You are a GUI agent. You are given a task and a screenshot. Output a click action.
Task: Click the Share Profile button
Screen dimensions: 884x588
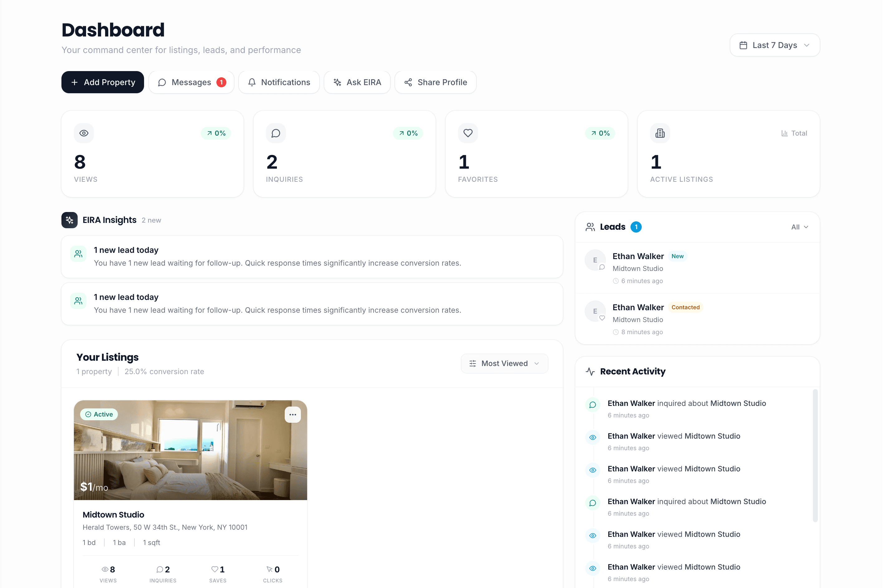pyautogui.click(x=435, y=82)
